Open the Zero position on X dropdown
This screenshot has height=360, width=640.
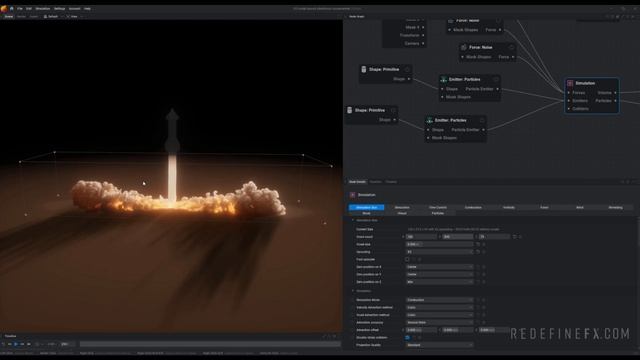440,267
